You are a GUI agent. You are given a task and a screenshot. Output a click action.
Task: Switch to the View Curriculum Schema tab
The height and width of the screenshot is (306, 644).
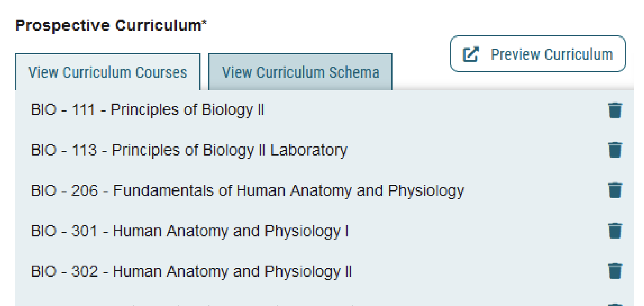click(300, 72)
